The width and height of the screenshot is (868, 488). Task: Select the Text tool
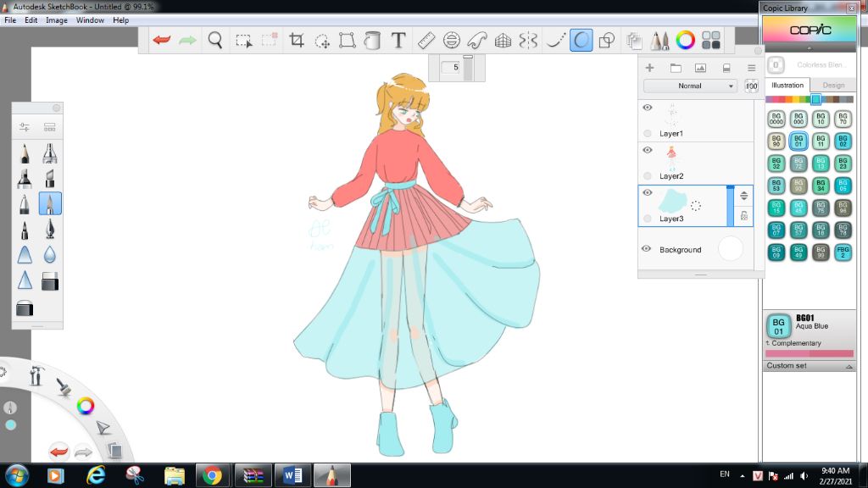click(398, 40)
